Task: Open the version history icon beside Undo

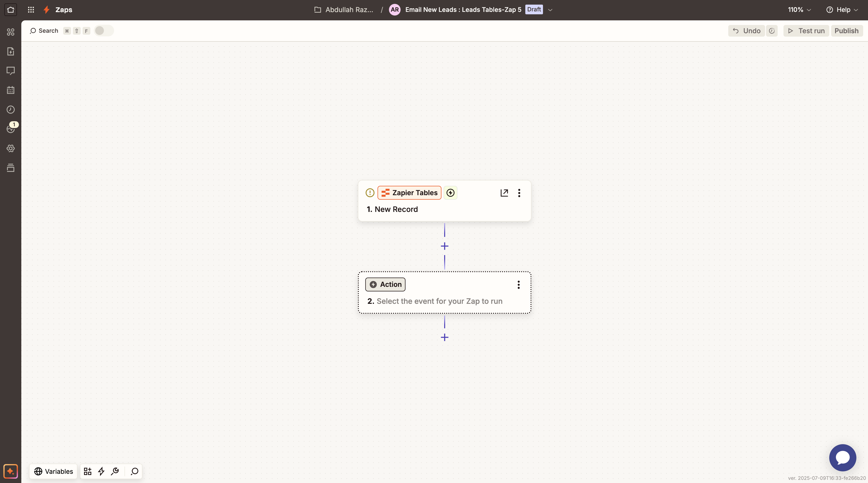Action: (772, 31)
